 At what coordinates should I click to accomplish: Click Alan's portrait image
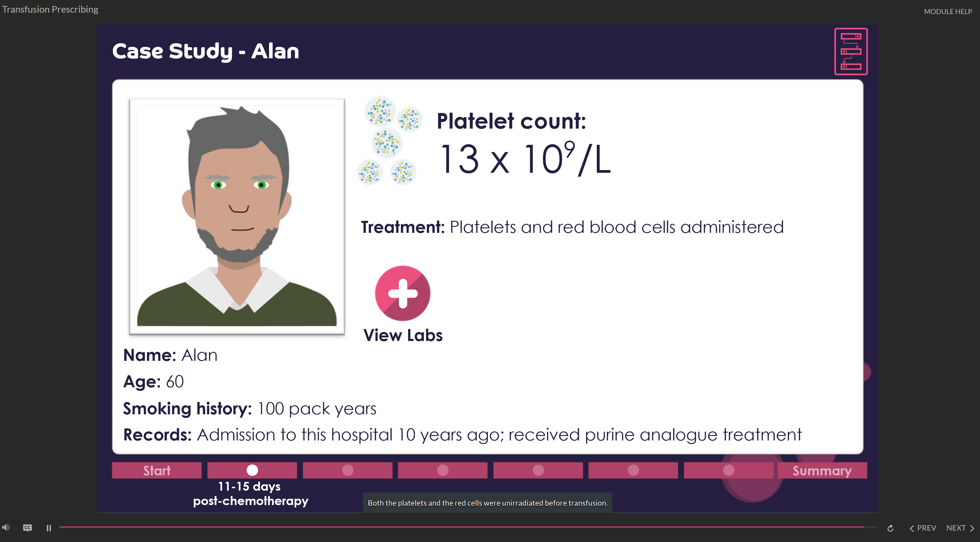click(237, 217)
